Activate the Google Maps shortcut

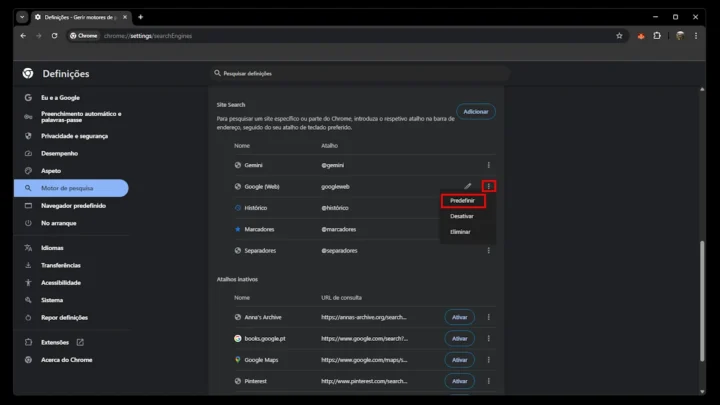[459, 360]
